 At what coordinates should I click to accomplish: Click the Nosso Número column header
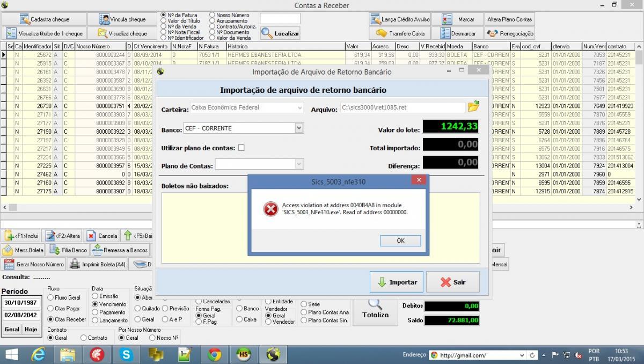click(100, 46)
